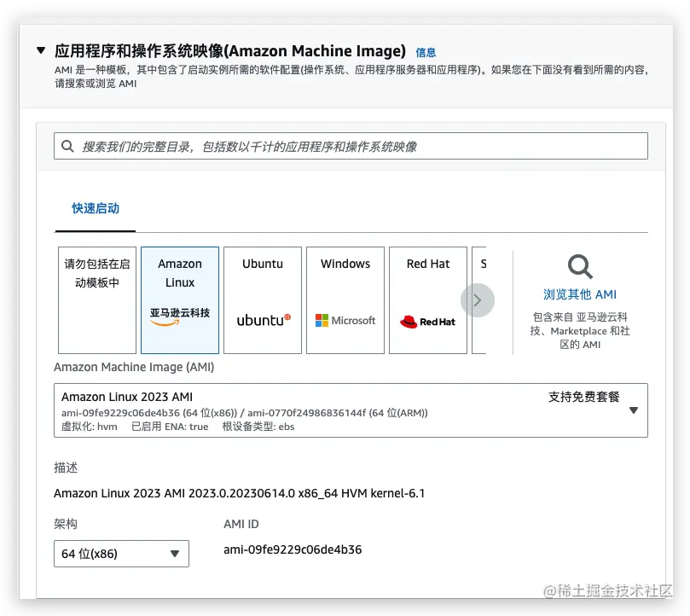Screen dimensions: 690x616
Task: Open the 浏览其他 AMI link
Action: (x=580, y=294)
